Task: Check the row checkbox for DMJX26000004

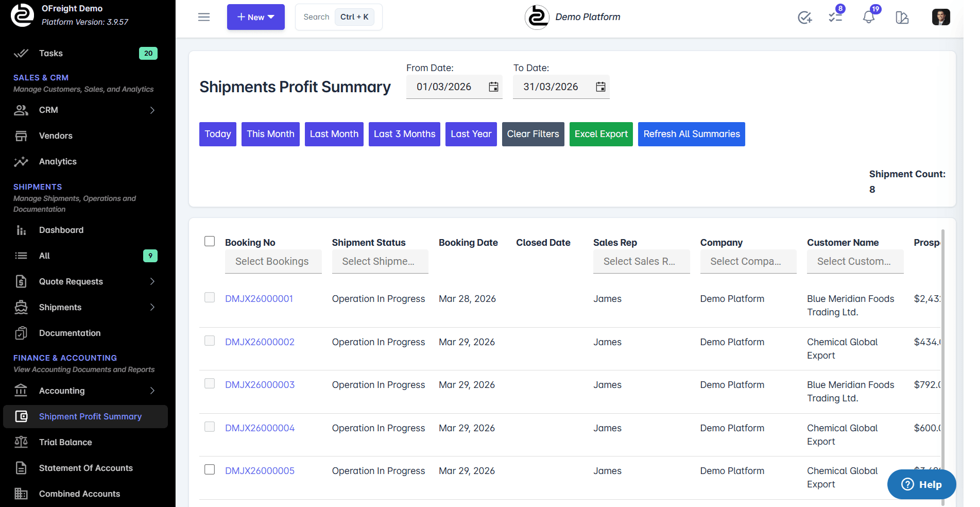Action: point(209,427)
